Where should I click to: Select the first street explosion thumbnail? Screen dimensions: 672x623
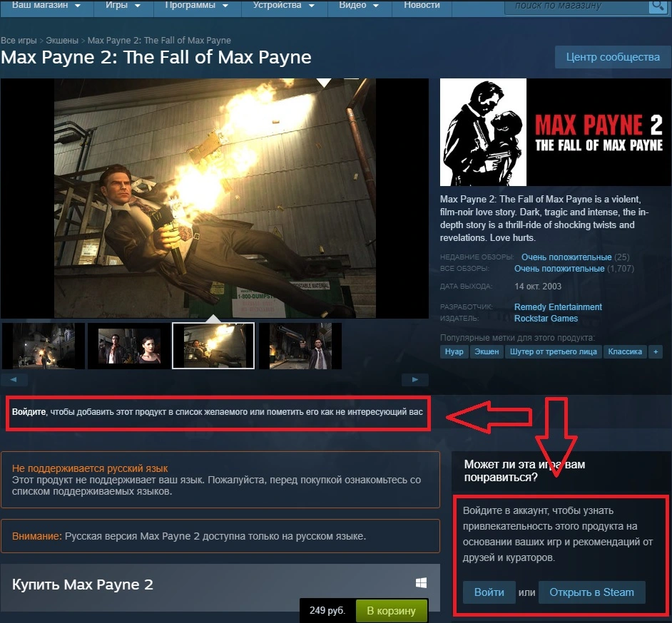[x=44, y=346]
